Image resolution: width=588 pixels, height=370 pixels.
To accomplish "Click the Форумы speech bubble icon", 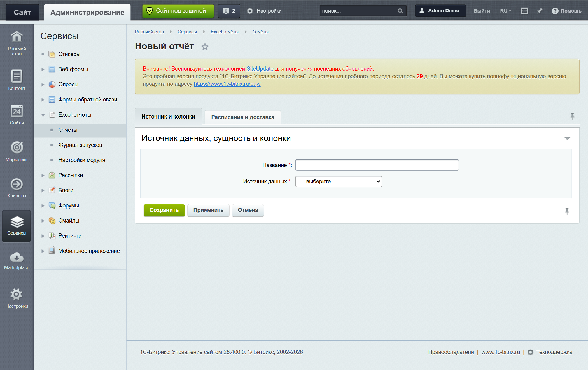I will pos(52,205).
